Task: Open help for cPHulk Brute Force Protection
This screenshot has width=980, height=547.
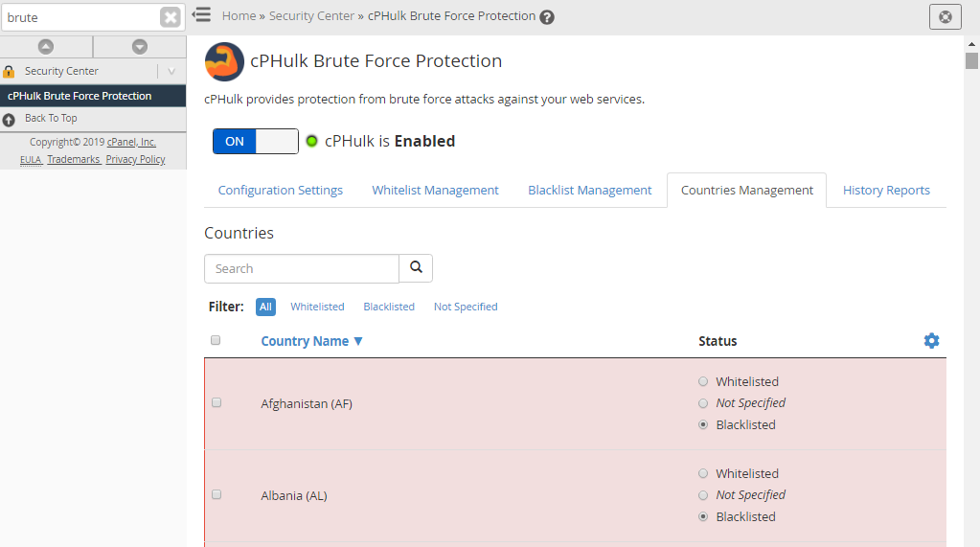Action: tap(547, 17)
